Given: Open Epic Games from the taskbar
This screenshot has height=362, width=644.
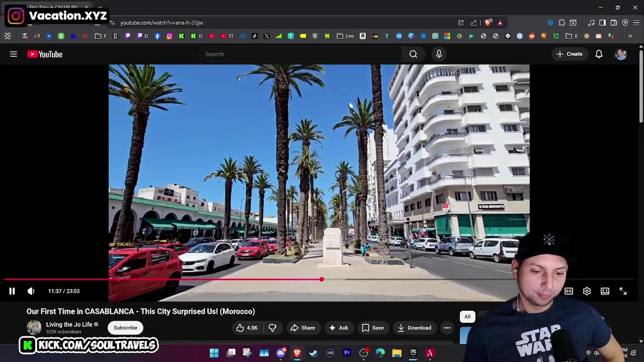Looking at the screenshot, I should pyautogui.click(x=413, y=353).
